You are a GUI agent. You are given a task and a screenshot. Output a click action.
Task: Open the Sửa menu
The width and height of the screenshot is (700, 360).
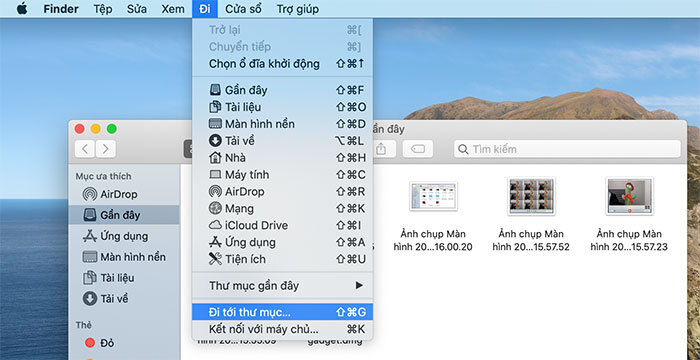137,9
